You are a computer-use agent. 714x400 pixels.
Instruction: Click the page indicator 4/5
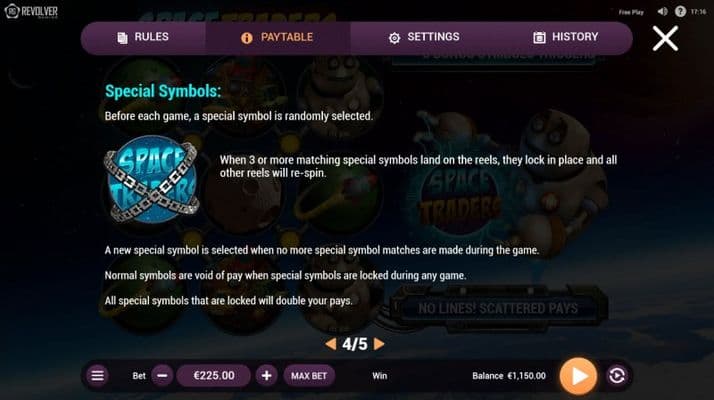[355, 344]
